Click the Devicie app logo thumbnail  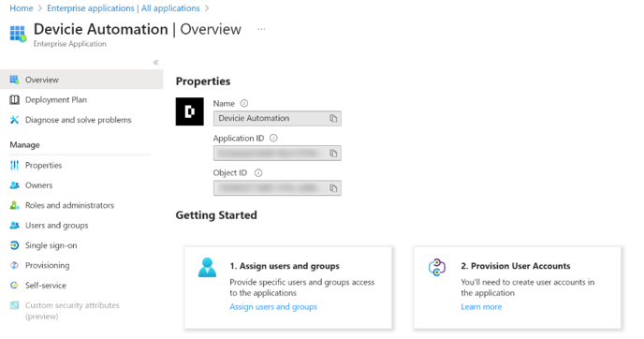189,111
